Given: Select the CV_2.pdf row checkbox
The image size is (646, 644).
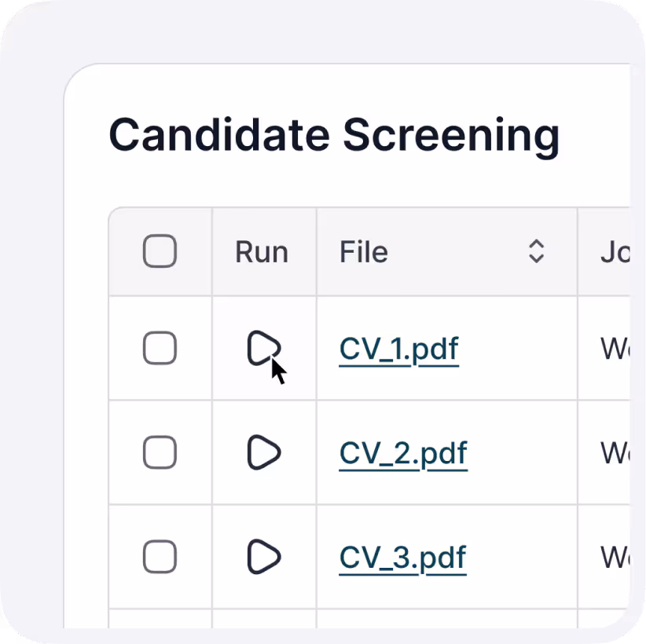Looking at the screenshot, I should click(160, 452).
